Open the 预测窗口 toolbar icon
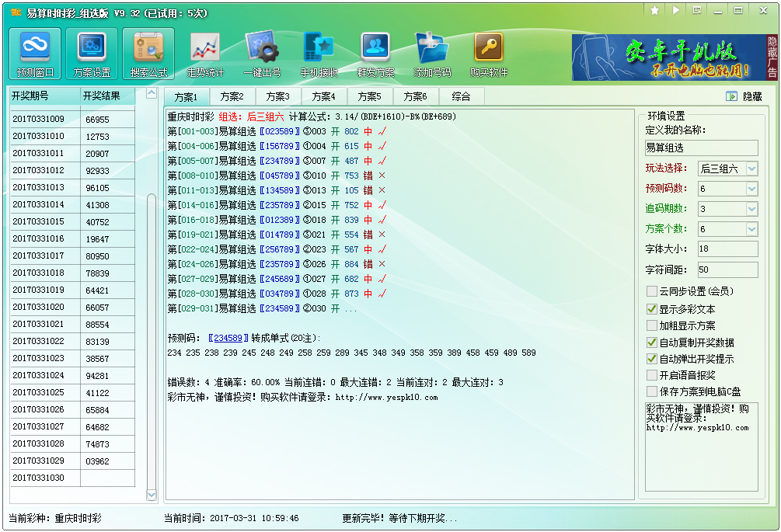 (x=35, y=54)
